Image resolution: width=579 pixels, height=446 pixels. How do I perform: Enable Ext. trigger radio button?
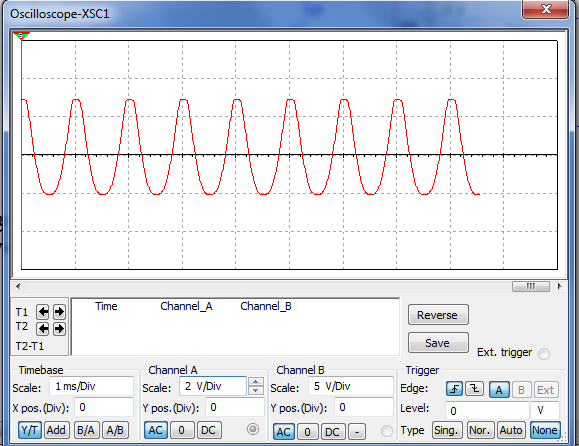click(544, 354)
